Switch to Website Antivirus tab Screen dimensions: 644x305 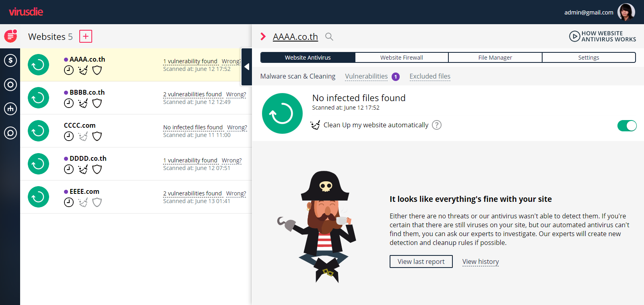pyautogui.click(x=308, y=58)
